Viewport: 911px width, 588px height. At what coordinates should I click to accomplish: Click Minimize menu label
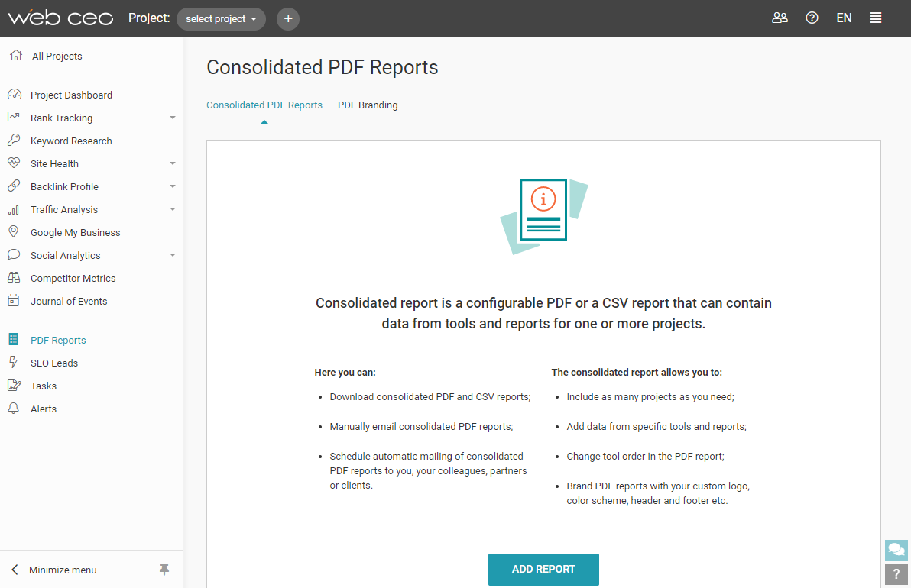pyautogui.click(x=63, y=570)
